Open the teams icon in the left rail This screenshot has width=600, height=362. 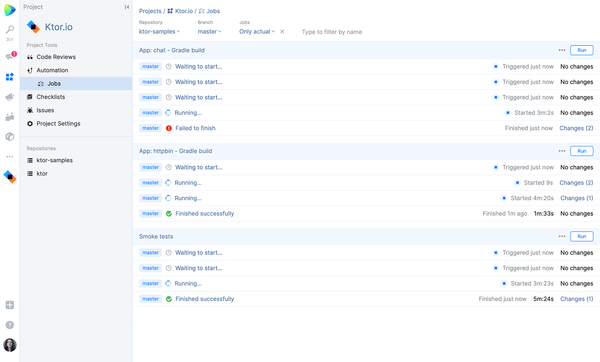[10, 117]
